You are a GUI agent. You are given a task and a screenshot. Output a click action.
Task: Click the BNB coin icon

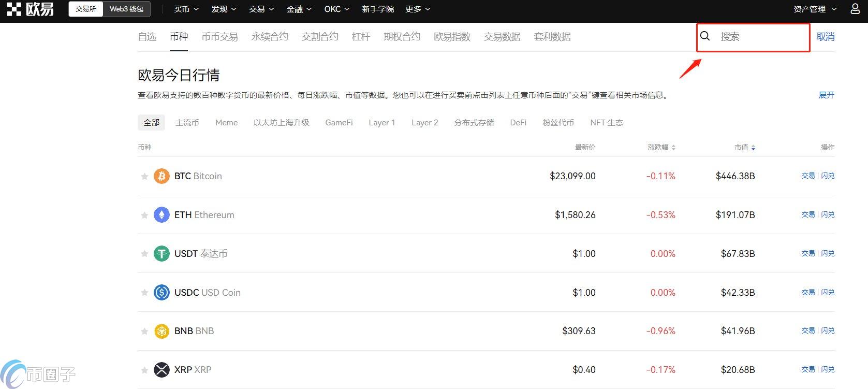(161, 331)
